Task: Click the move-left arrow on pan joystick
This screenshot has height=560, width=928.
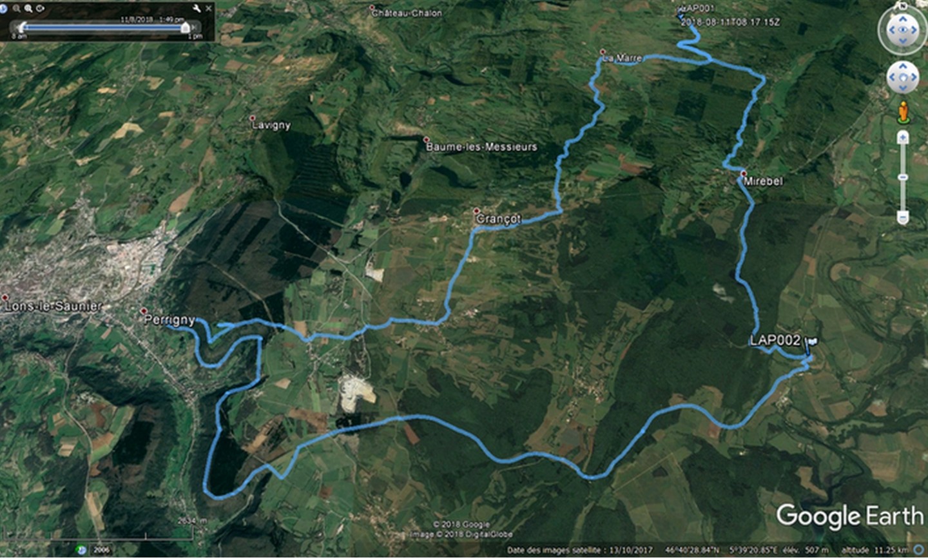Action: click(x=892, y=78)
